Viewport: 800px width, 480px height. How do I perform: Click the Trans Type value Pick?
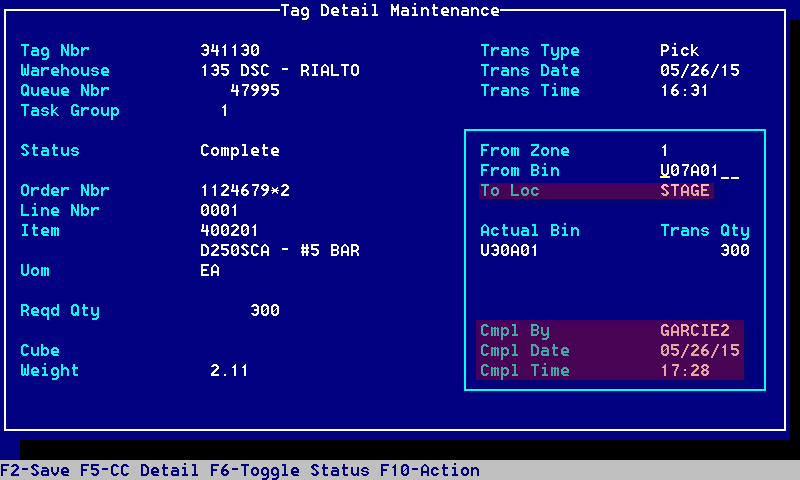point(679,51)
